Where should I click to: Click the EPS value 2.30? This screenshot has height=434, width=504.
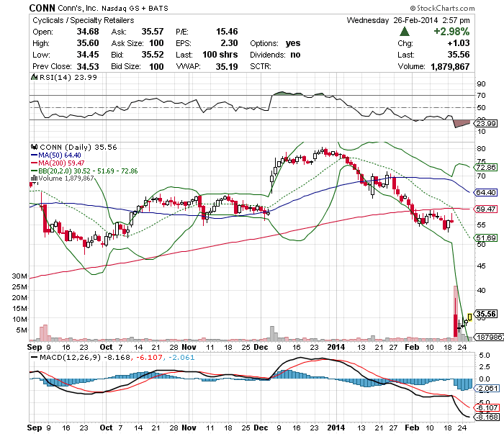click(x=229, y=43)
